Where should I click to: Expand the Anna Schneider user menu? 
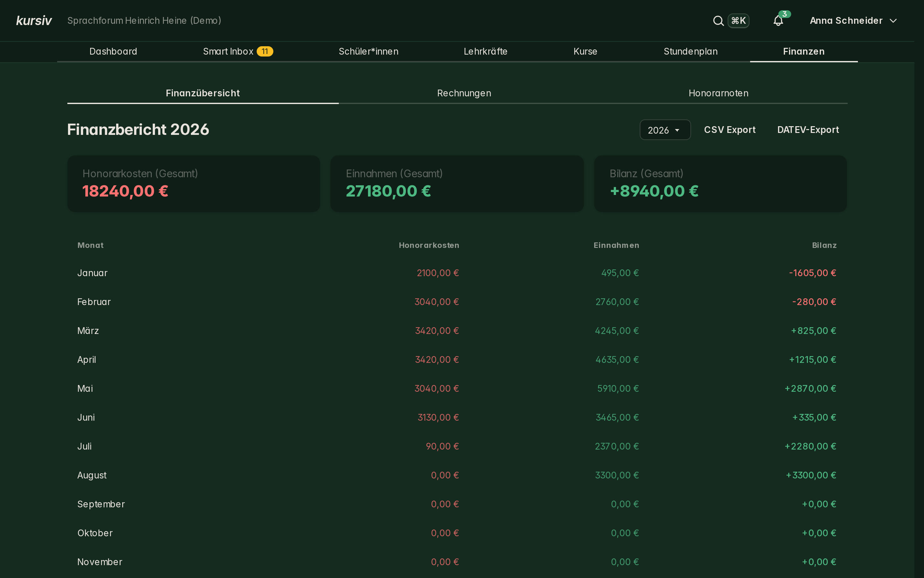tap(853, 21)
